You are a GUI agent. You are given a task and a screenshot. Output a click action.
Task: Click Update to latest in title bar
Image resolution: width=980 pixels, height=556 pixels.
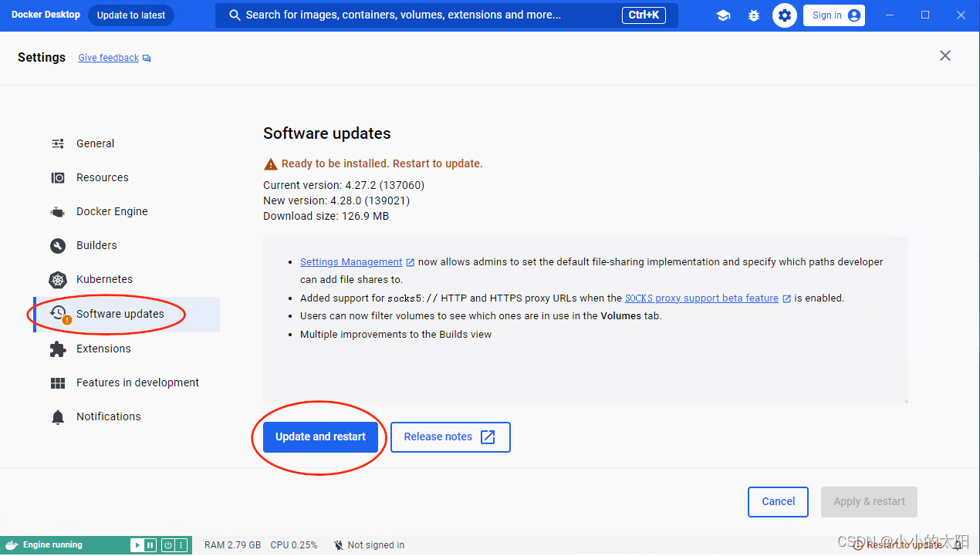(131, 15)
